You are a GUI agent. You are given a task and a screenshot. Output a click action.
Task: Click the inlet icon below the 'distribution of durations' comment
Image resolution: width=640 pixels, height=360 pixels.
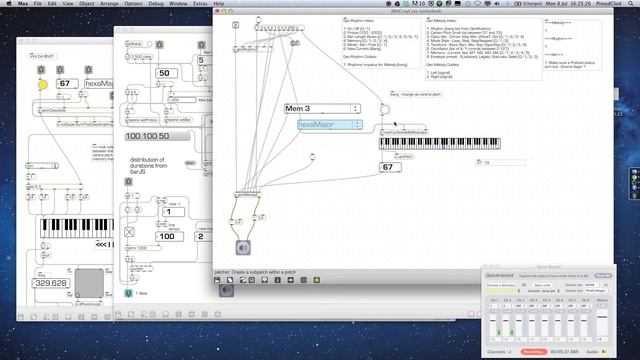tap(129, 181)
